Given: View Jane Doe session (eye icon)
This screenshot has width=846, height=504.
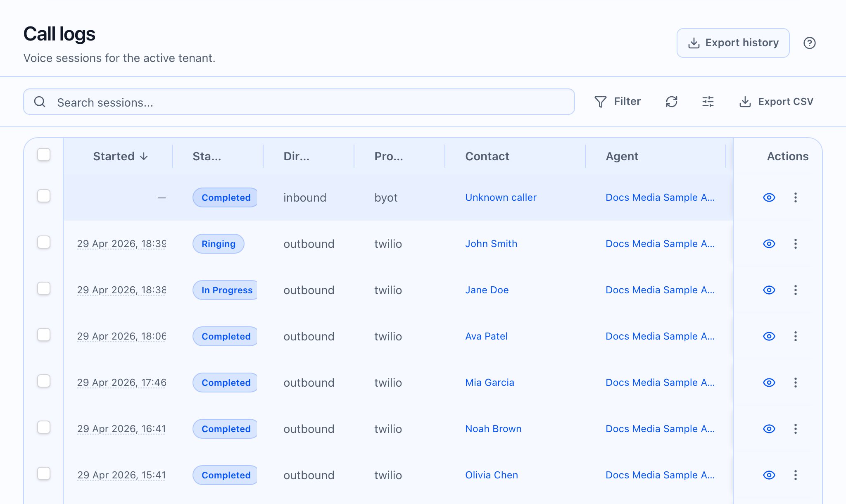Looking at the screenshot, I should click(x=769, y=290).
